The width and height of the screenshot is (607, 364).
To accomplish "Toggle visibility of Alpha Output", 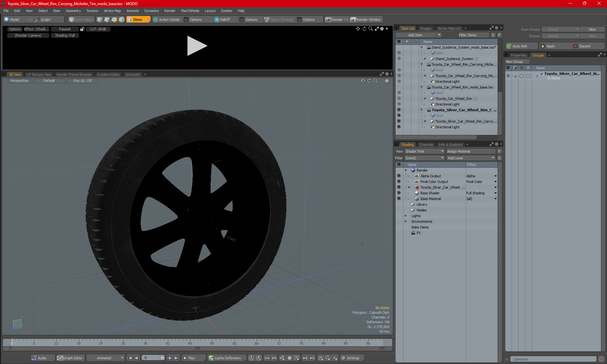I will pyautogui.click(x=399, y=176).
